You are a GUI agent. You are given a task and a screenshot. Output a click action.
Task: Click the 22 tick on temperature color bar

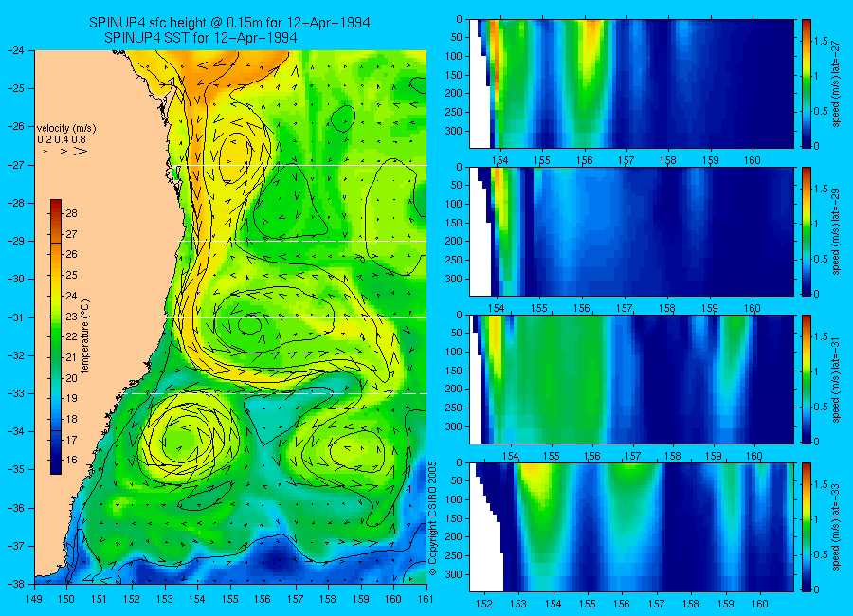click(71, 336)
